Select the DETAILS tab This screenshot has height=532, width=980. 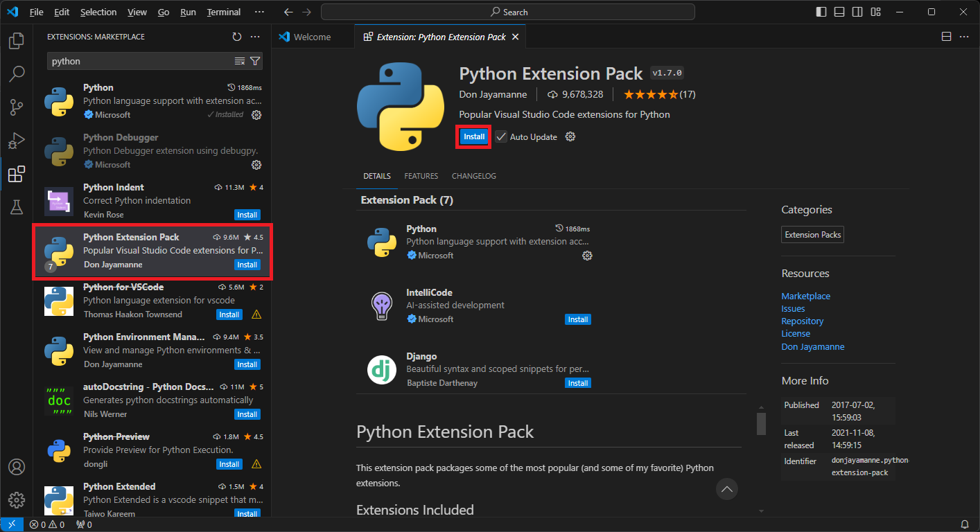click(377, 176)
